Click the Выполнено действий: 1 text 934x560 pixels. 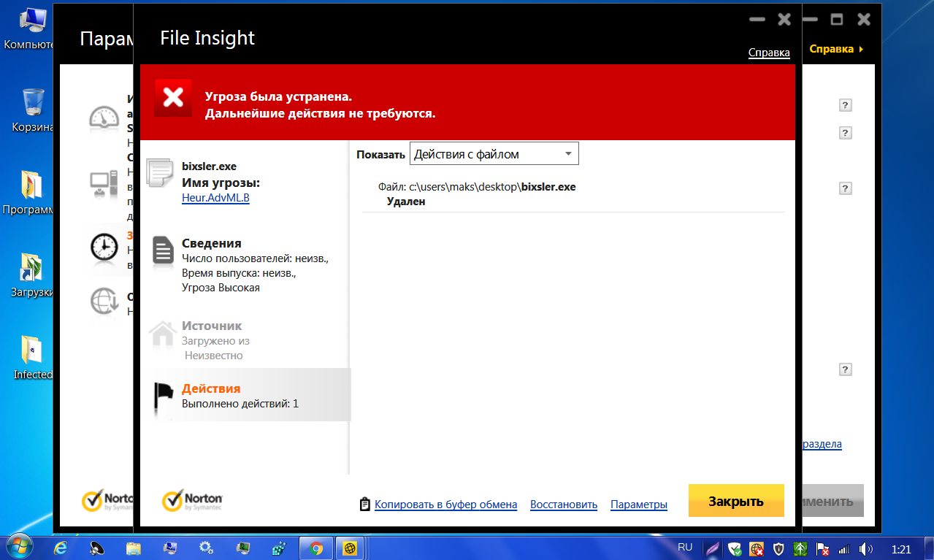click(240, 404)
